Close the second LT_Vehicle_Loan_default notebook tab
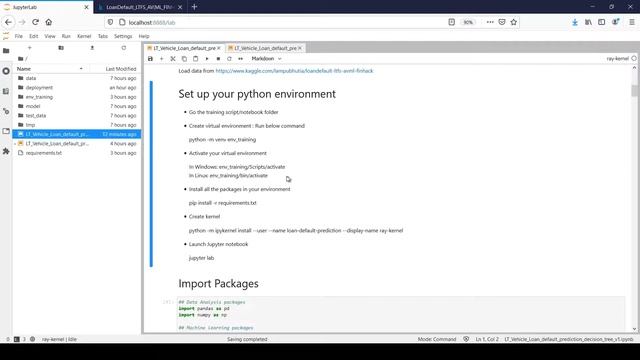 coord(300,48)
